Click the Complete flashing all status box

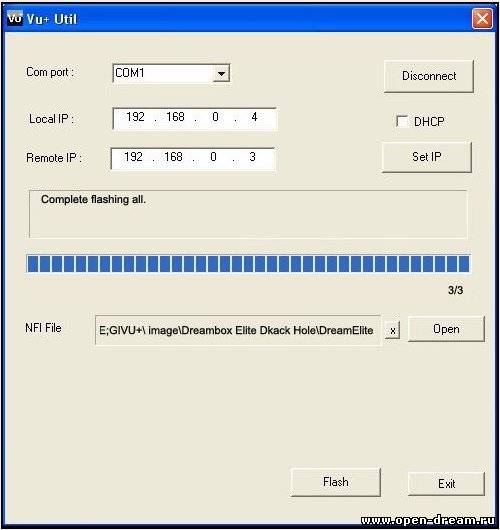[248, 214]
